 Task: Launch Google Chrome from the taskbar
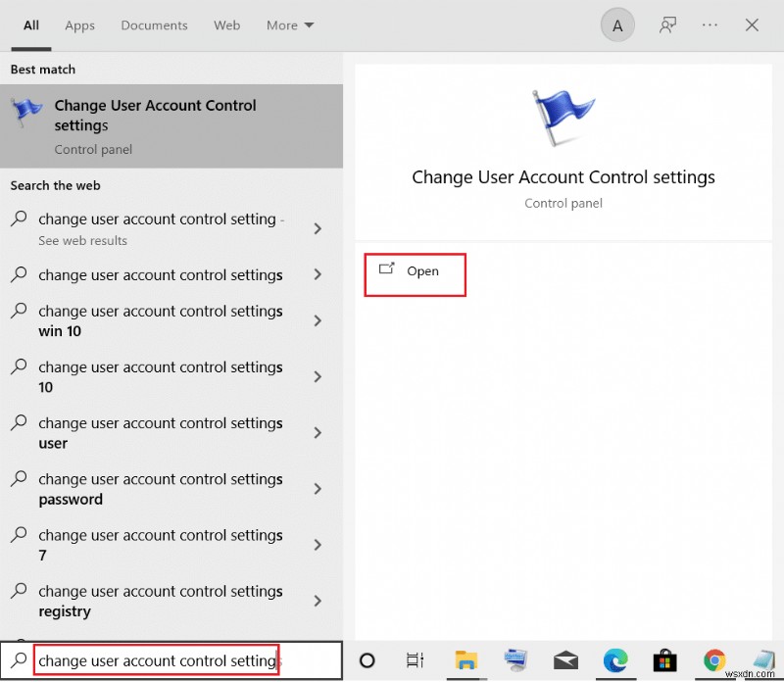point(714,661)
